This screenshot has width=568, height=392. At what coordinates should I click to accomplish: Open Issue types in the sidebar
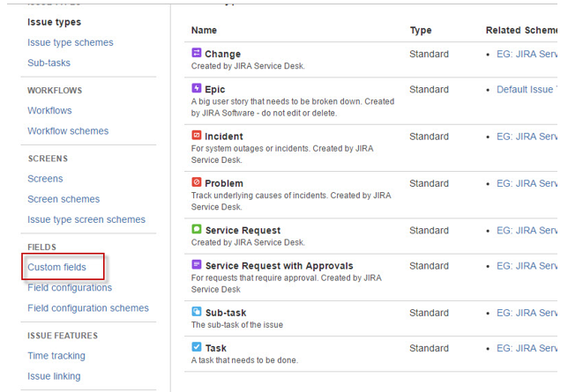click(55, 22)
